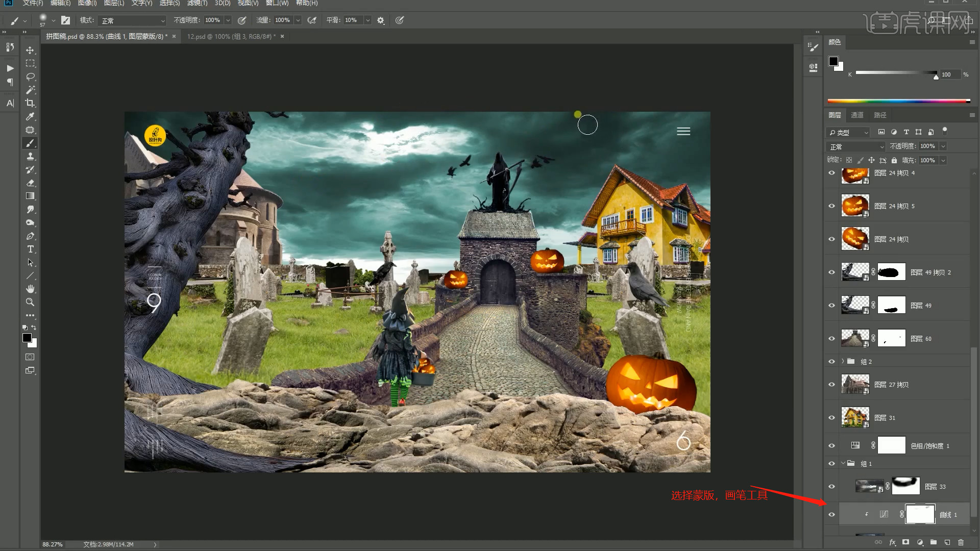Hide layer 图层 49

point(831,306)
